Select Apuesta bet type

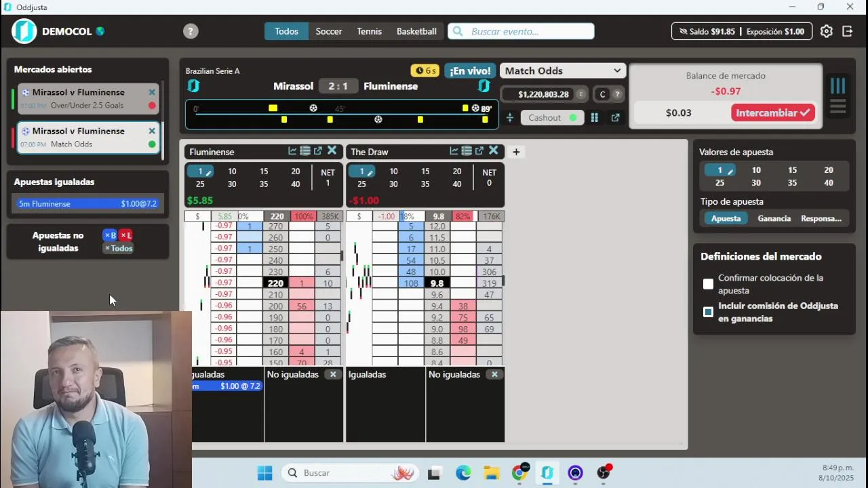[726, 218]
